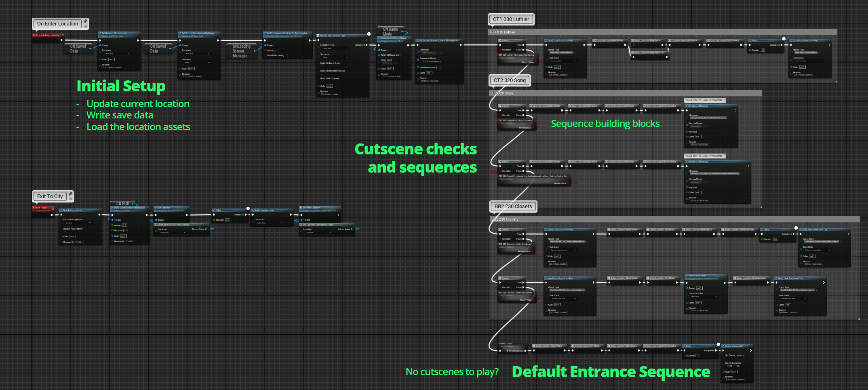The width and height of the screenshot is (868, 390).
Task: Click the On Enter Location comment bubble label
Action: coord(57,24)
